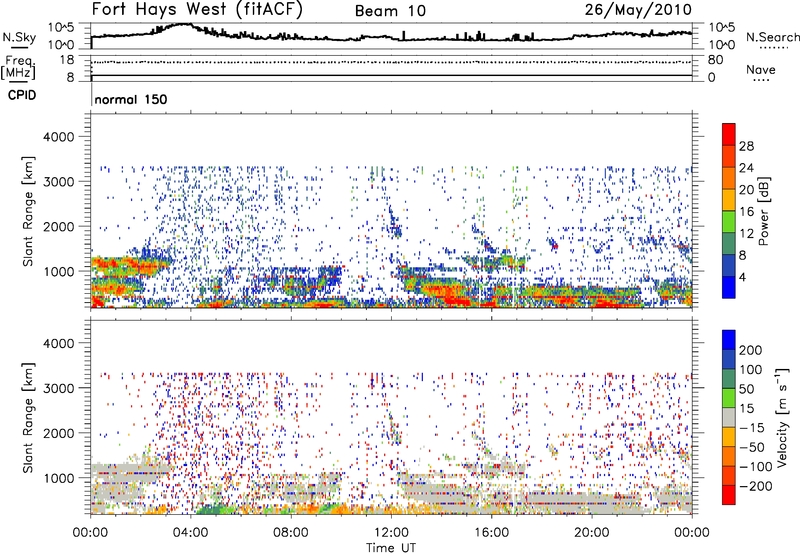Click the '4' tick on Power colorbar

pos(742,277)
